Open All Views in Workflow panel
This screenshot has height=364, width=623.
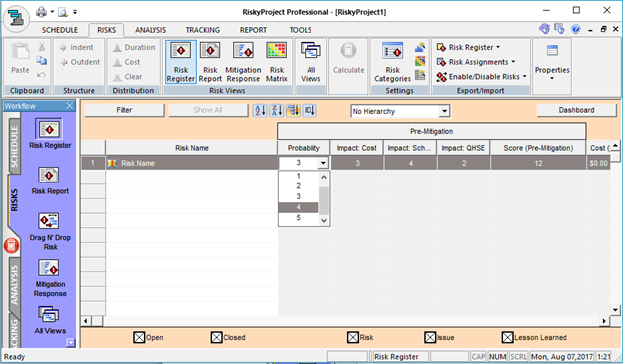coord(50,320)
